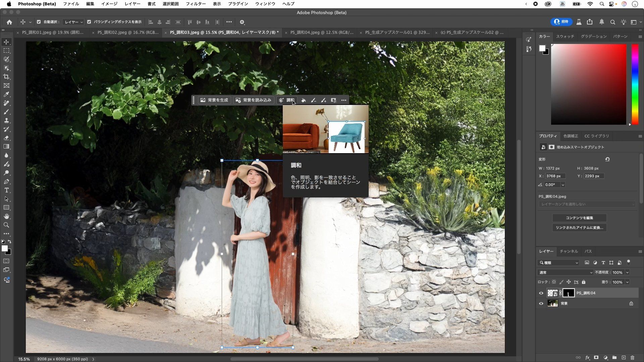Toggle バウンディングボックスを表示 checkbox
This screenshot has width=644, height=362.
tap(89, 22)
